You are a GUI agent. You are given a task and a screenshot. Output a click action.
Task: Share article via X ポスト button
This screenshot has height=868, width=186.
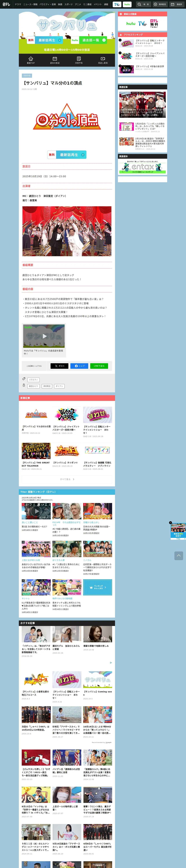pos(59,366)
